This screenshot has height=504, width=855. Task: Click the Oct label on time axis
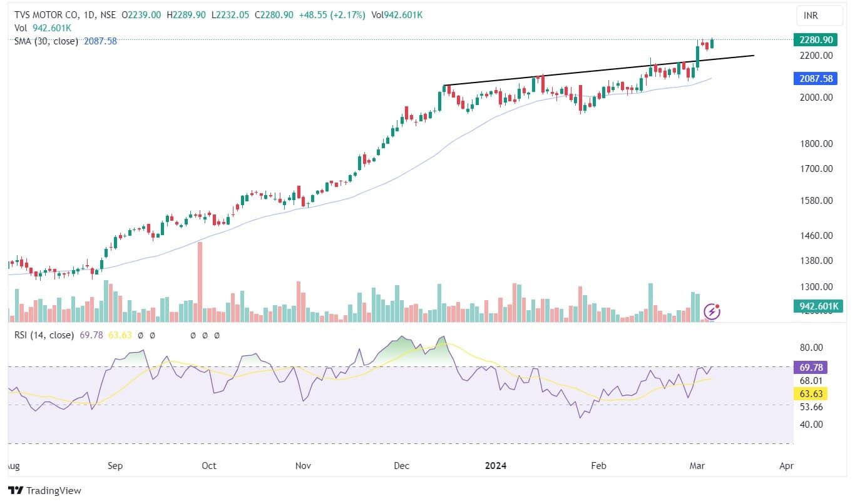[209, 466]
